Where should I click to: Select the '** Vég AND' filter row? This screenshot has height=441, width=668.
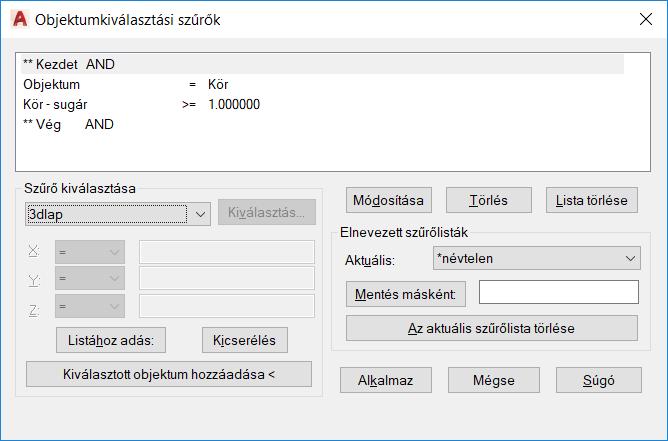click(x=322, y=124)
